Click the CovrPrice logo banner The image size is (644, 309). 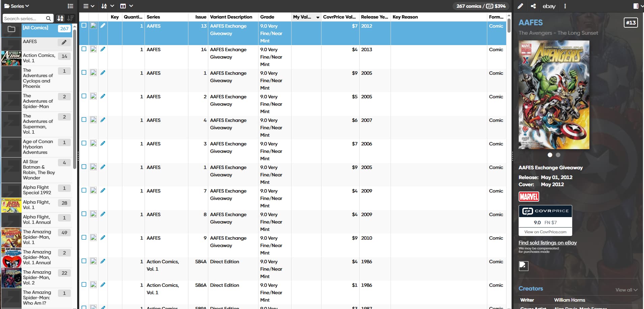pyautogui.click(x=545, y=211)
